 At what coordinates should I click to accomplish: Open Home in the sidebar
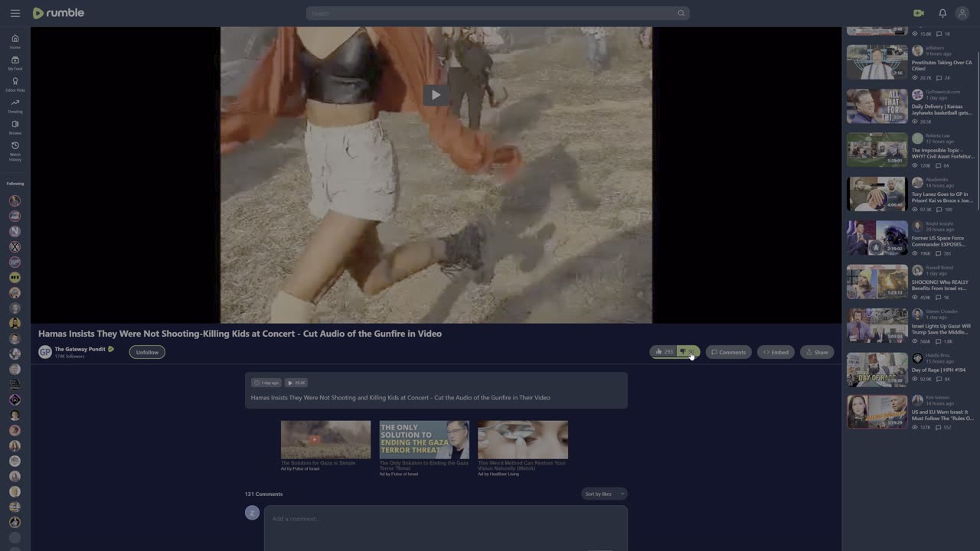(15, 41)
